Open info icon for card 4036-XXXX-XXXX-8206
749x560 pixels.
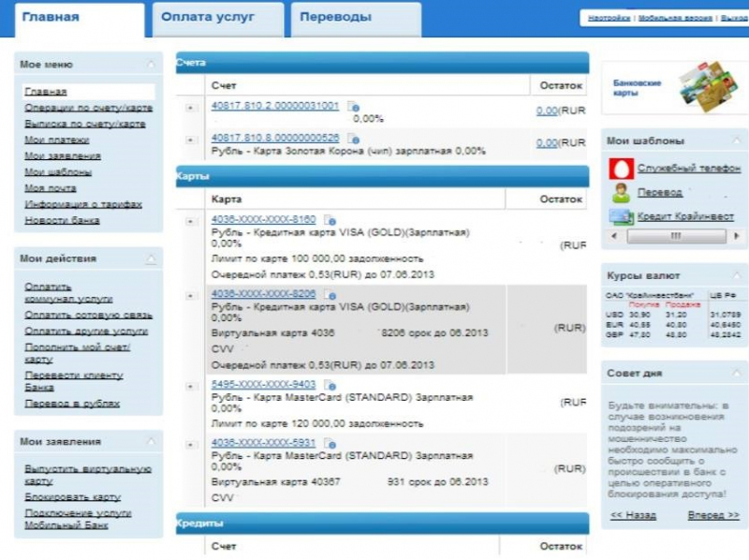point(330,294)
